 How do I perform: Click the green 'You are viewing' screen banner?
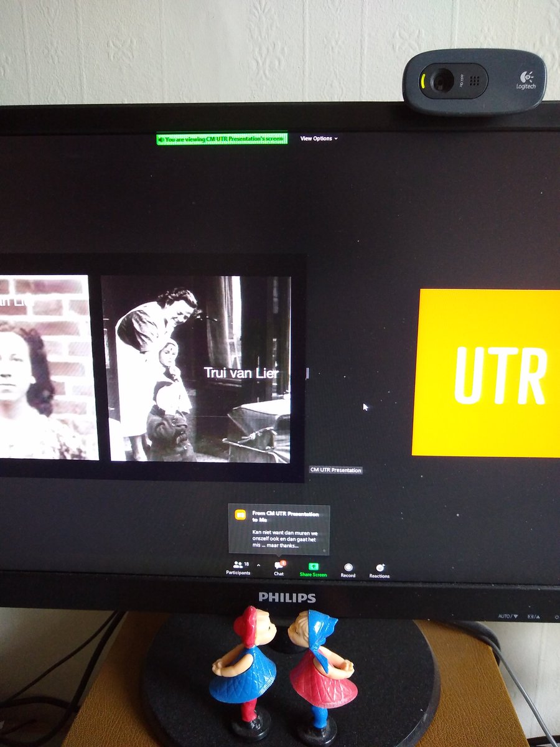point(222,139)
